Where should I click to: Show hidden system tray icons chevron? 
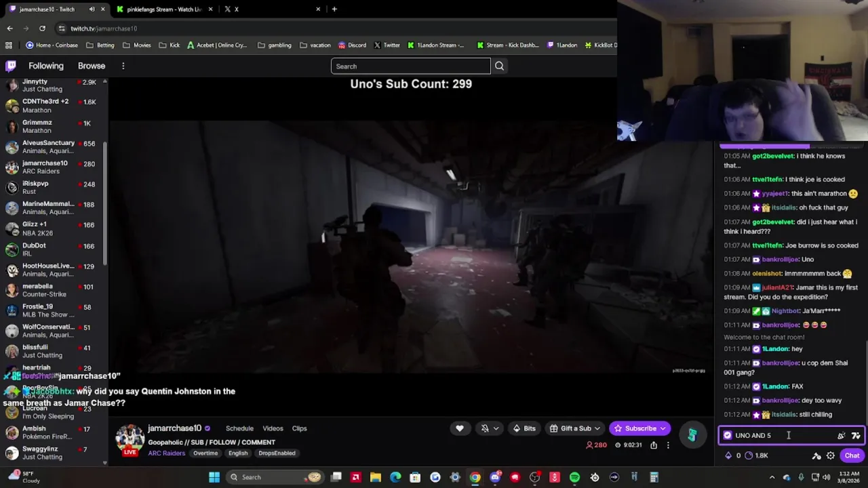point(774,477)
